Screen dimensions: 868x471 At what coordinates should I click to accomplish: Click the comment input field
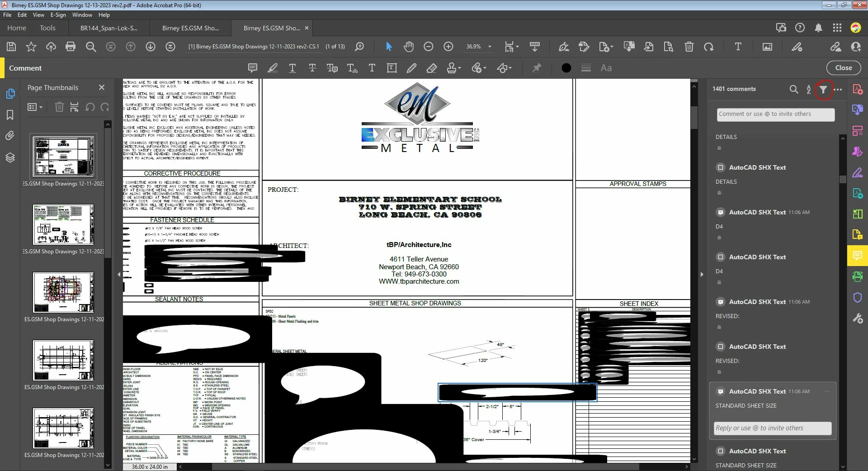pos(775,114)
